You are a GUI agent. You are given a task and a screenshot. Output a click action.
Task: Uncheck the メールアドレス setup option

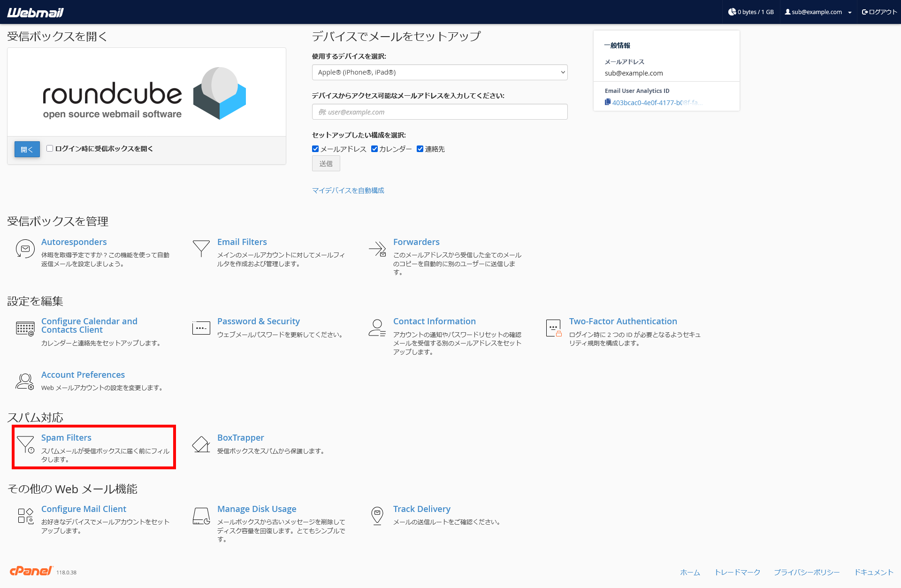315,148
